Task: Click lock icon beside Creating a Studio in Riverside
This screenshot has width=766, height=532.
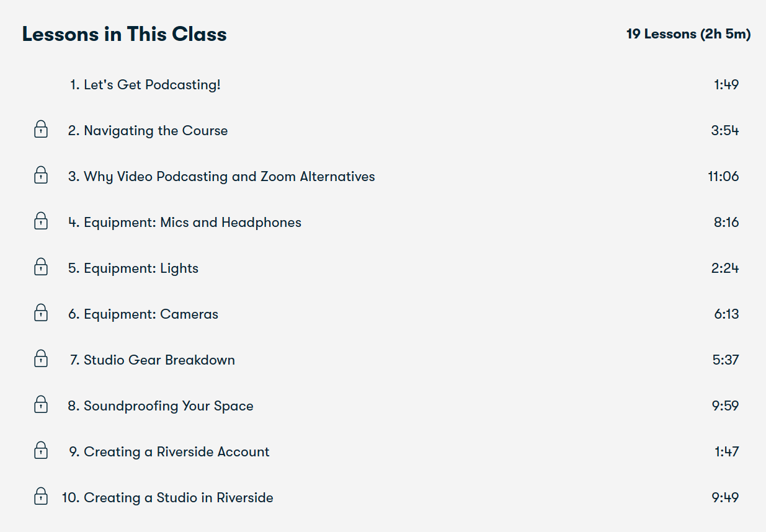Action: click(41, 497)
